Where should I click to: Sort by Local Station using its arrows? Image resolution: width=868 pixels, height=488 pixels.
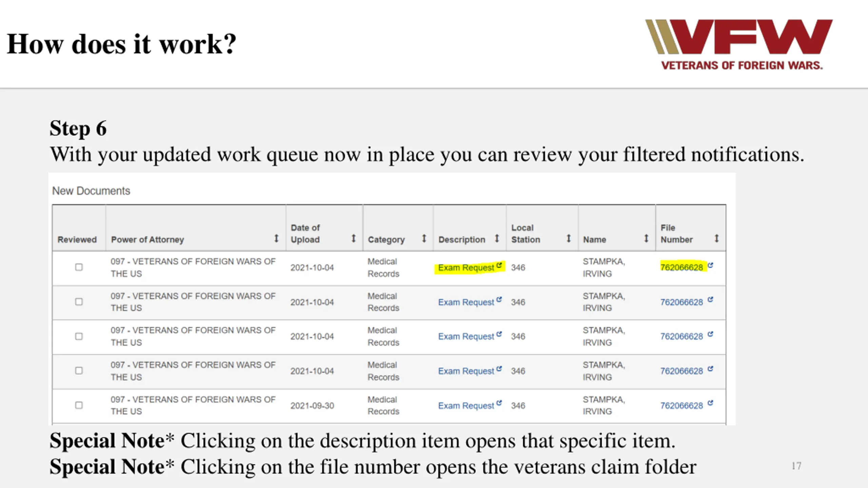[x=569, y=239]
